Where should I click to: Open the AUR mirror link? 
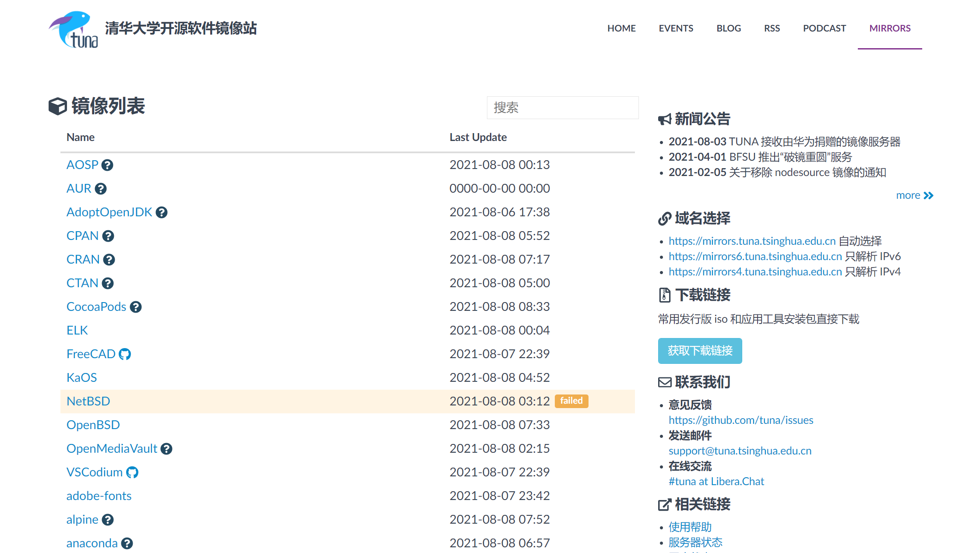tap(79, 188)
